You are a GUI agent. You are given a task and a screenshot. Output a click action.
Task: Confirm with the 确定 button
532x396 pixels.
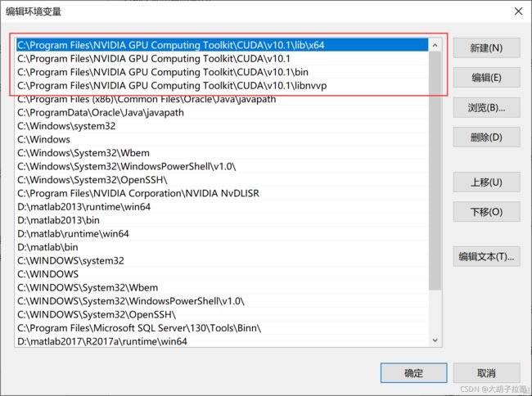(413, 373)
